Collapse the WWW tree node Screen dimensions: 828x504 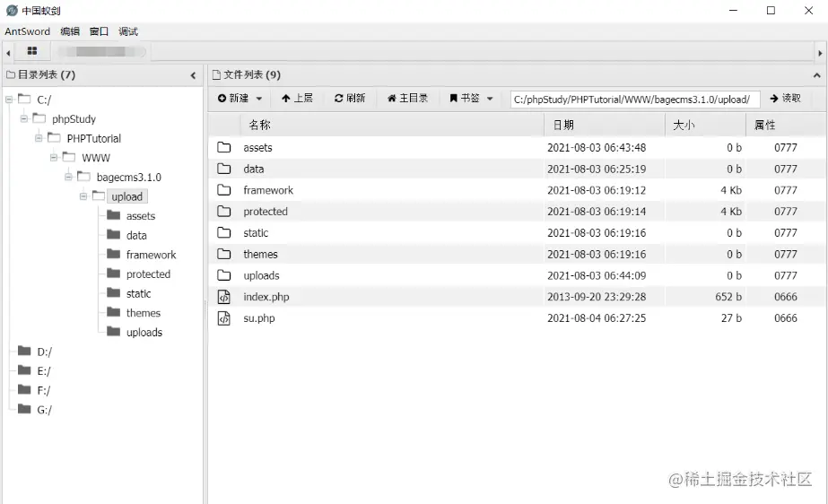pyautogui.click(x=53, y=157)
